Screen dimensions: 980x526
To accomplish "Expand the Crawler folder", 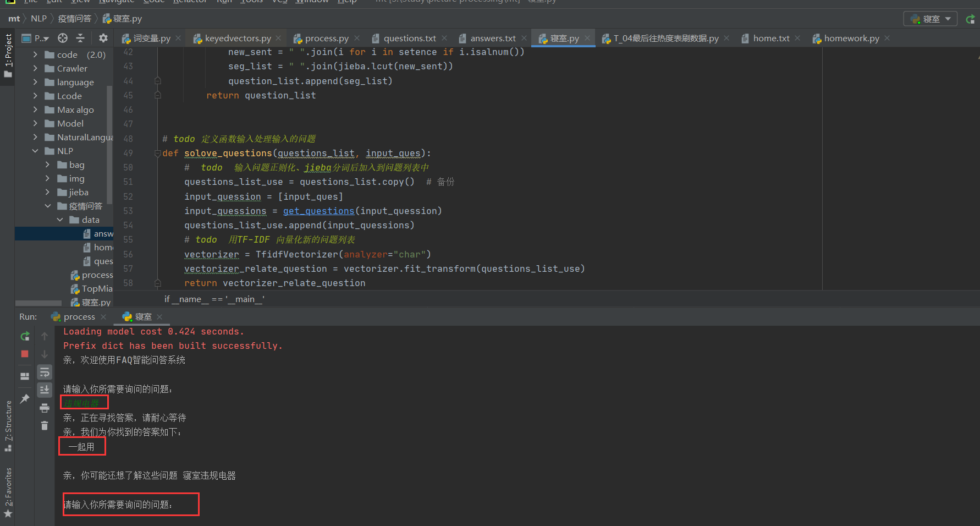I will 35,68.
